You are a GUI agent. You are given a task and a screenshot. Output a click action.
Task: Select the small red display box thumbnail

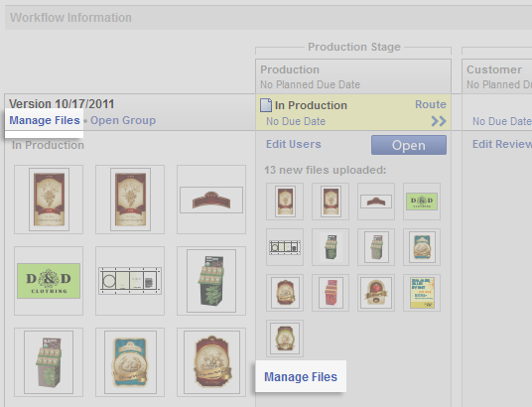pyautogui.click(x=331, y=293)
